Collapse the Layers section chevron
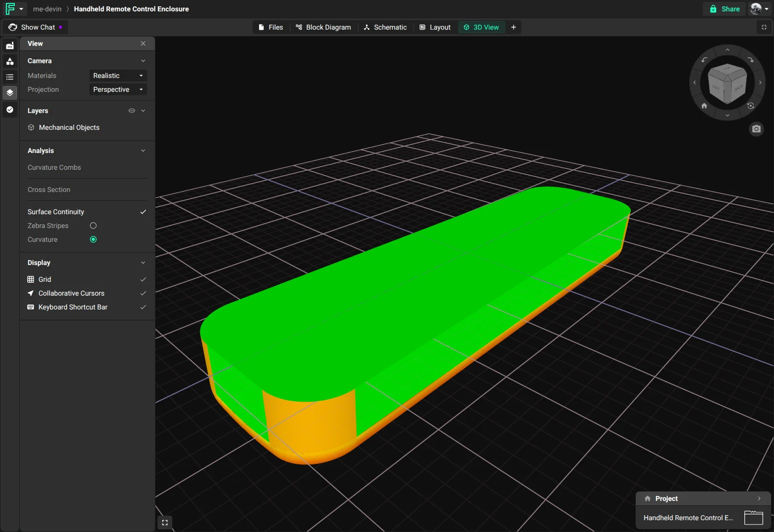Image resolution: width=774 pixels, height=532 pixels. click(x=143, y=111)
